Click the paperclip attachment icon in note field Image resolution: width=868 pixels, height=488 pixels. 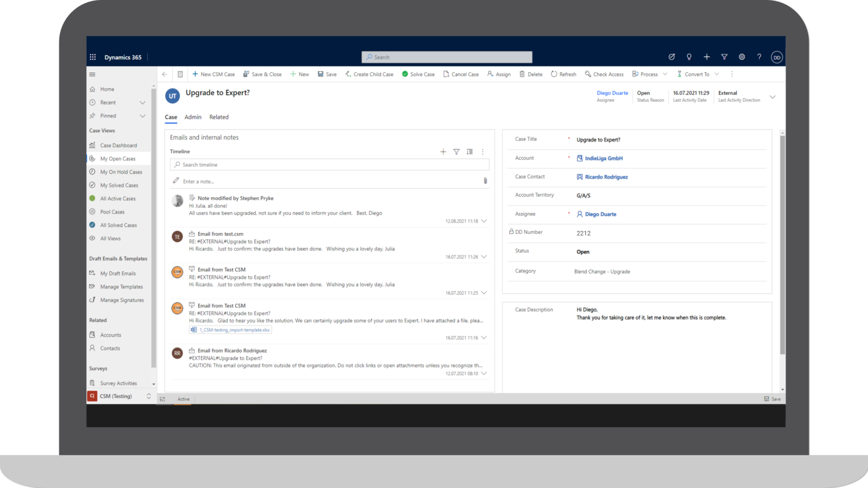click(x=485, y=181)
